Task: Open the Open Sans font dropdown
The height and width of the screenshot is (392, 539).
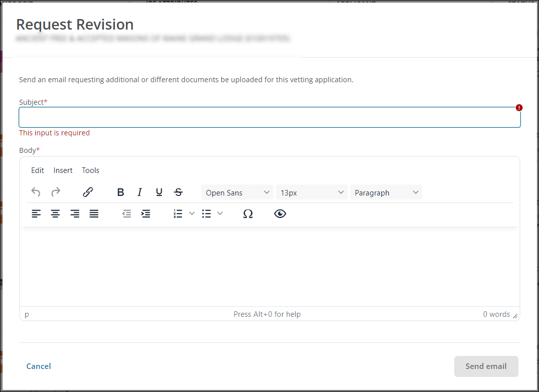Action: [237, 192]
